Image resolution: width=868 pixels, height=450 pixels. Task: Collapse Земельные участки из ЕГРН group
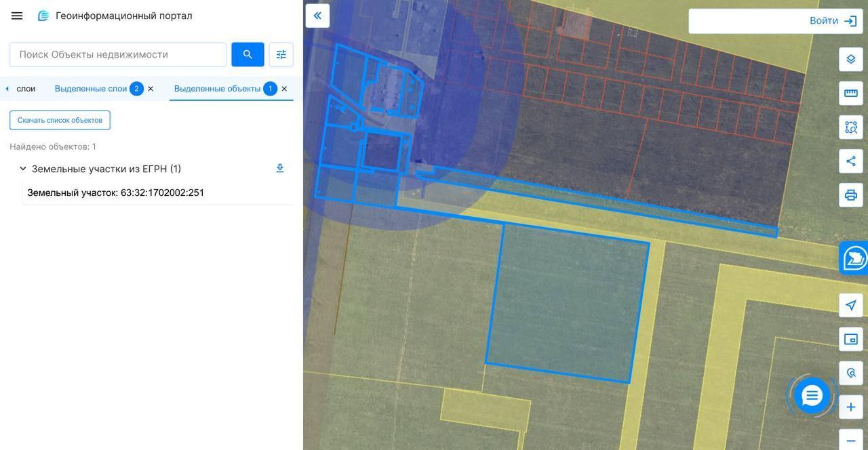[23, 169]
